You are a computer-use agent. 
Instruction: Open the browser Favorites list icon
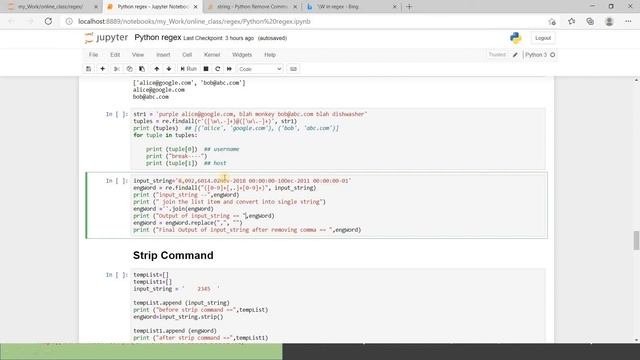click(x=571, y=22)
